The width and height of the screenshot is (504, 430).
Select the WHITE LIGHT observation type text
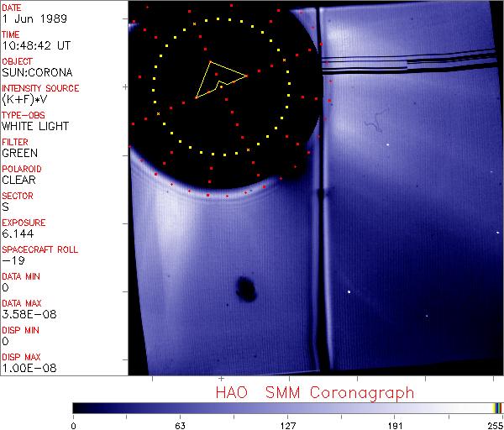(34, 126)
